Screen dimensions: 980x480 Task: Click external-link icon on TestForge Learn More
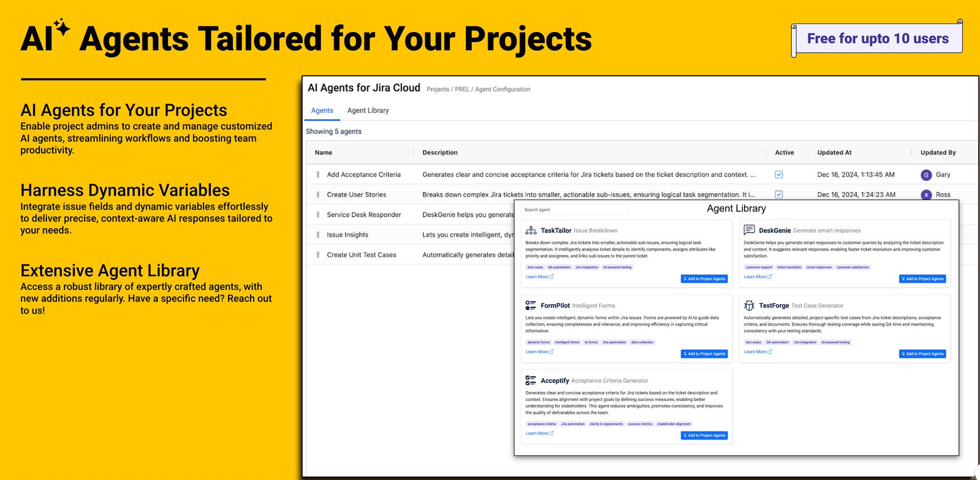(x=770, y=351)
